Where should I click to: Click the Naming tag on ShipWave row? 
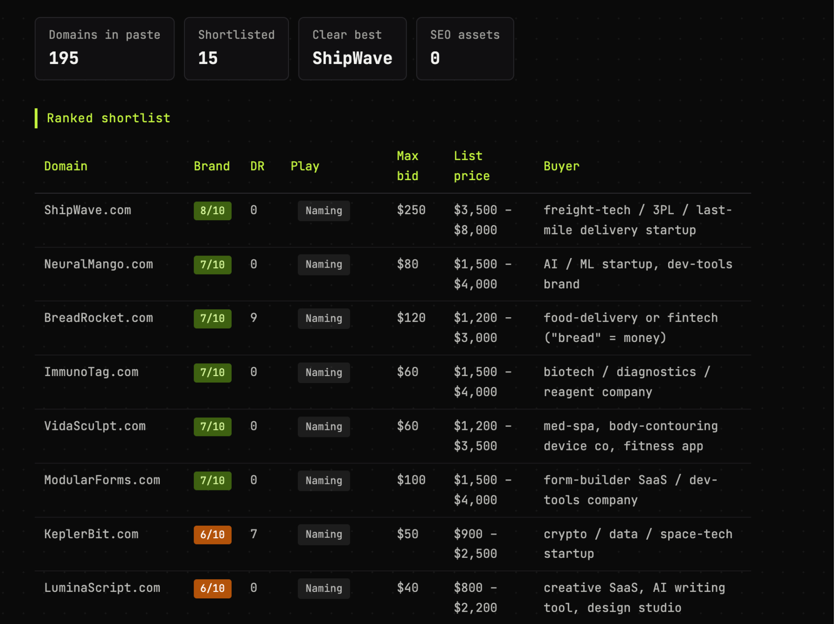324,211
